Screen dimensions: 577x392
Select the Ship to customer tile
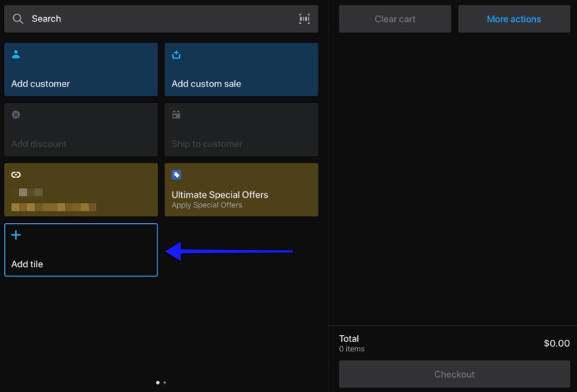(241, 130)
